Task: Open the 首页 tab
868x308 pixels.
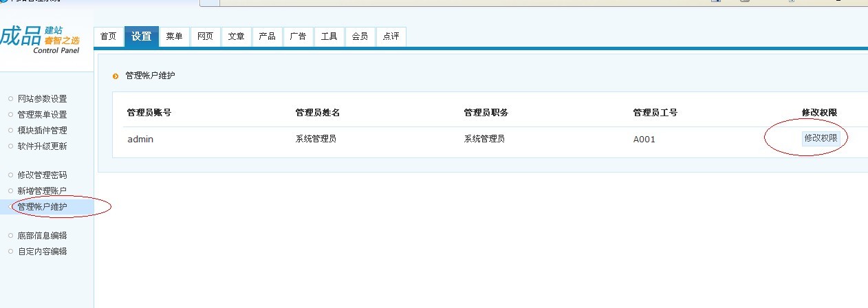Action: (108, 36)
